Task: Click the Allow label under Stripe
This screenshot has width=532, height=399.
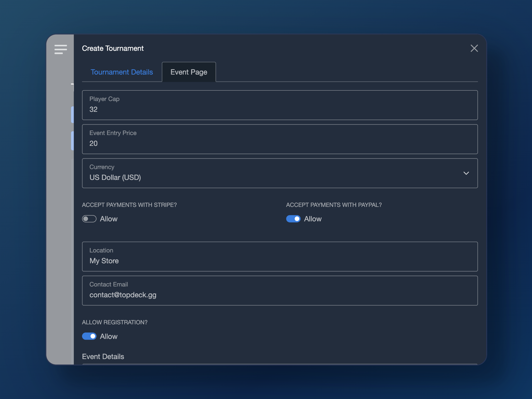Action: pyautogui.click(x=109, y=219)
